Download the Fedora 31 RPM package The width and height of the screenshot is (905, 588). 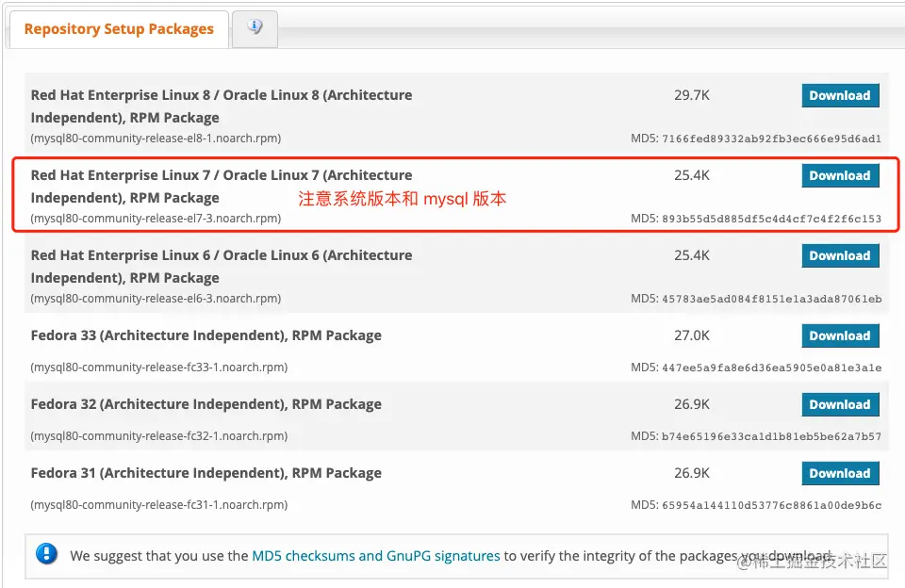point(840,473)
